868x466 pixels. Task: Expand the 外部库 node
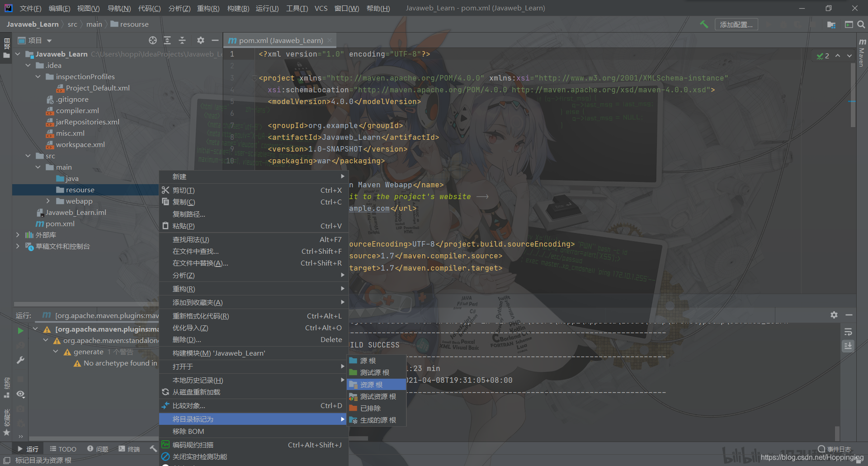point(18,235)
